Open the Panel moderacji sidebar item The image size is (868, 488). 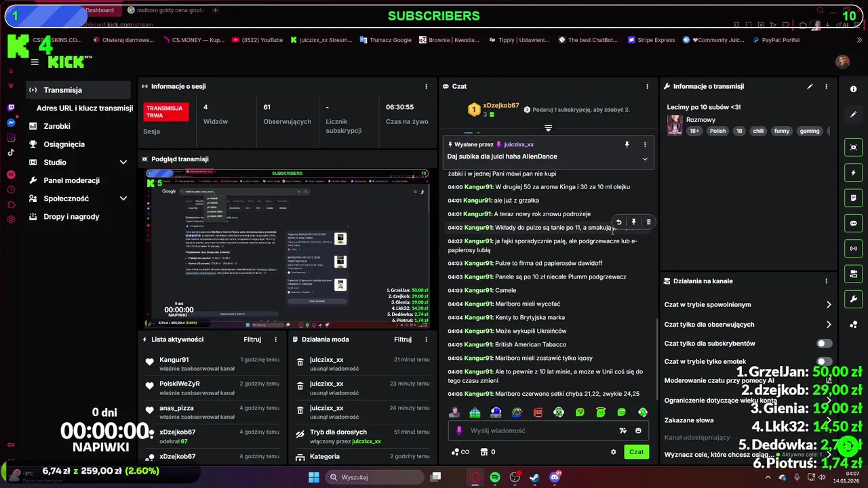[78, 180]
